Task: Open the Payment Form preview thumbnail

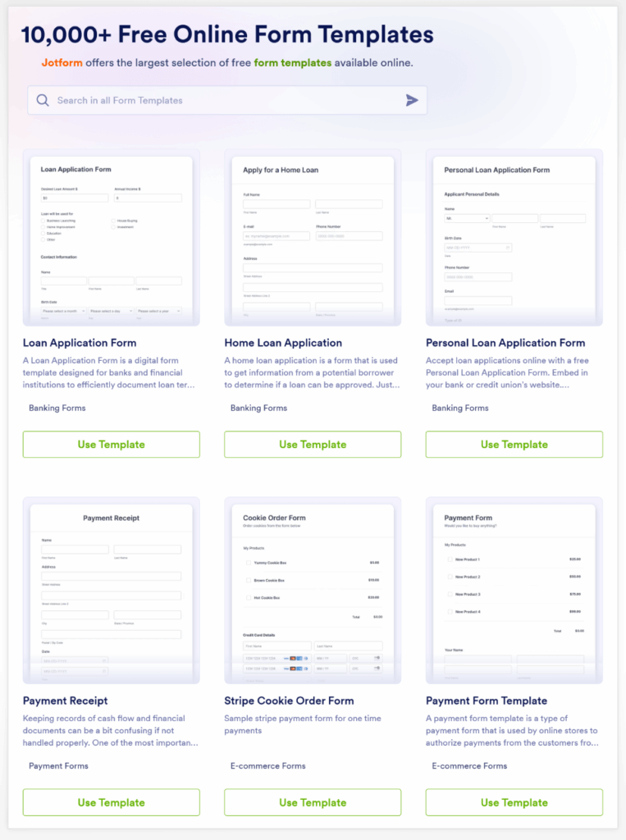Action: 514,591
